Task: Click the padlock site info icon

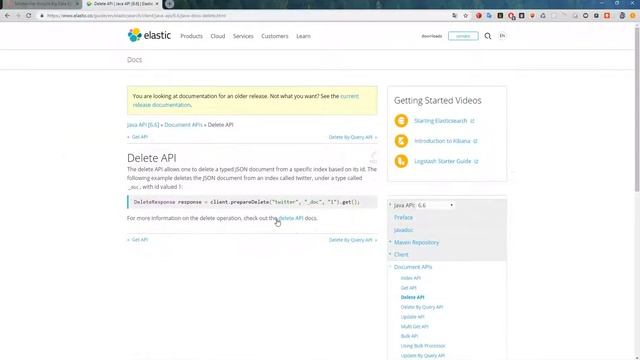Action: coord(42,16)
